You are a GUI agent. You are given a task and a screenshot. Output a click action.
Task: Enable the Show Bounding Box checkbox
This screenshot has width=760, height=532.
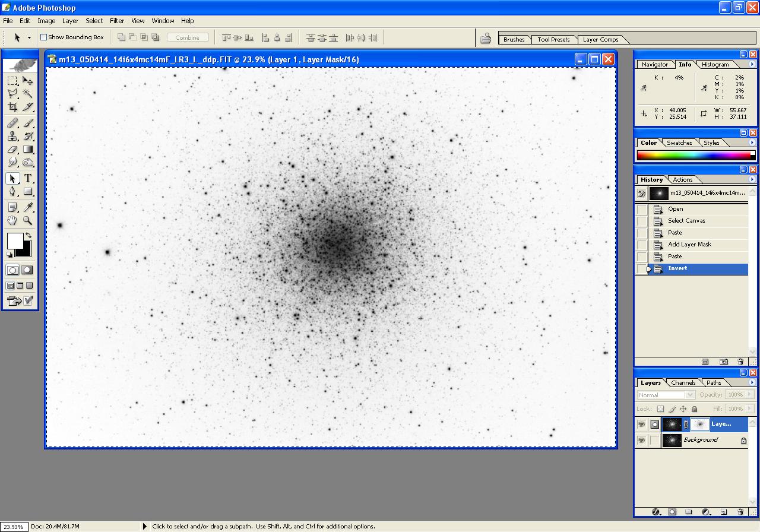tap(43, 37)
